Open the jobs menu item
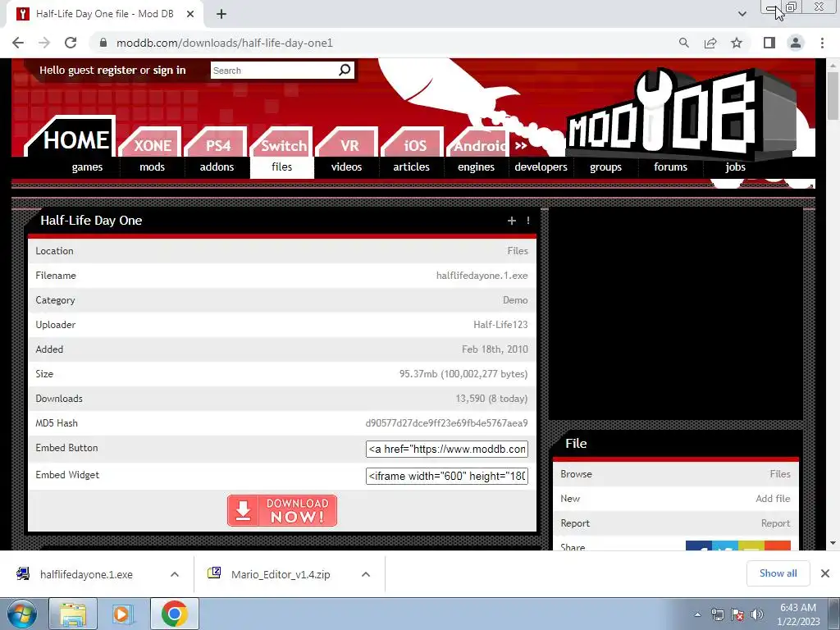This screenshot has width=840, height=630. pos(736,167)
